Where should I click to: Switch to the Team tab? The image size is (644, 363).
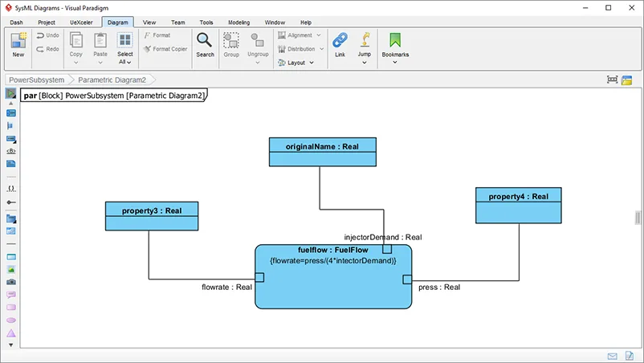177,22
